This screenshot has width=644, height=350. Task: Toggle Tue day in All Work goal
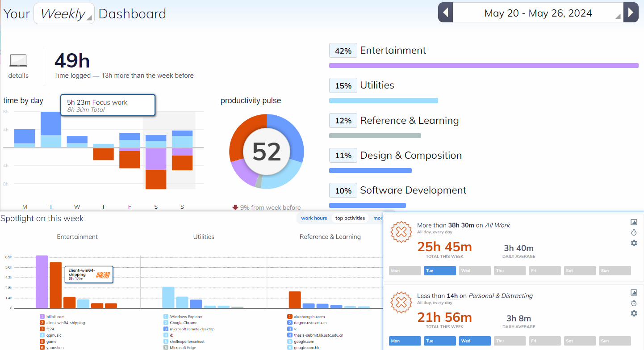click(439, 271)
